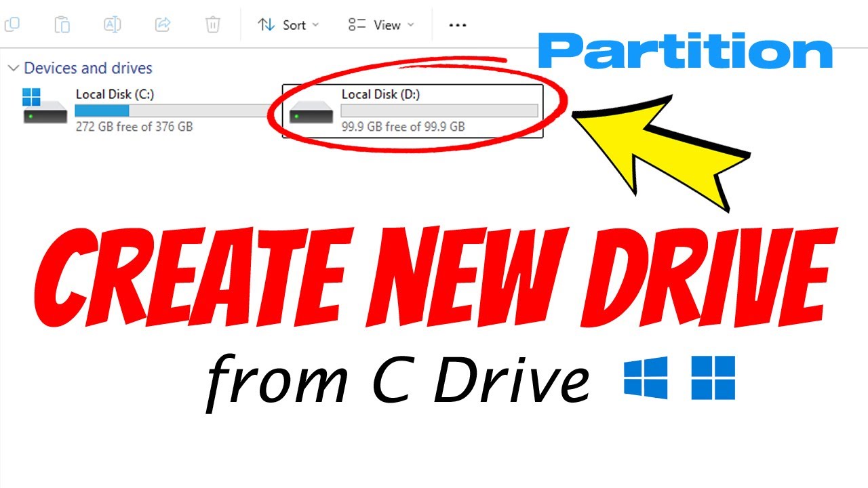Click the Rename icon in the toolbar
Viewport: 868px width, 488px height.
pos(113,24)
